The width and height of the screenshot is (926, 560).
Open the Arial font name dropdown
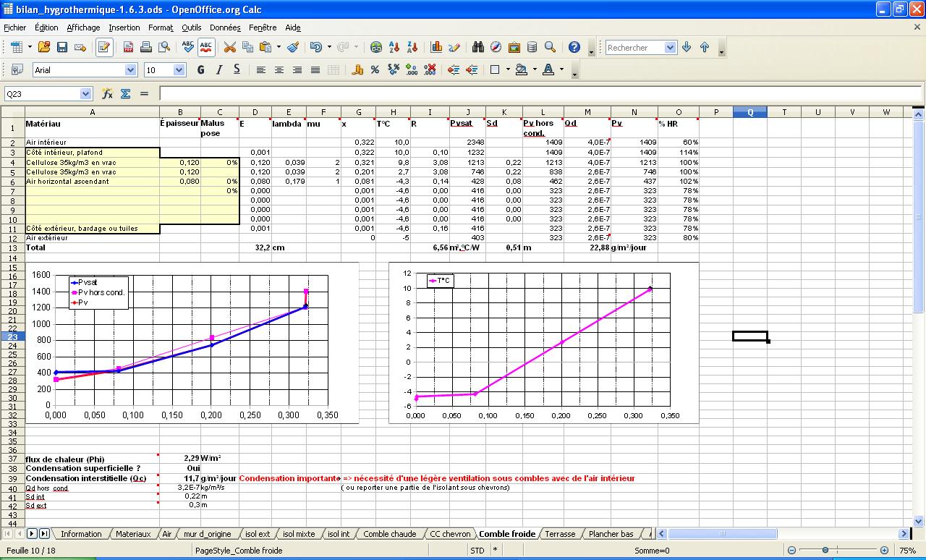[130, 69]
